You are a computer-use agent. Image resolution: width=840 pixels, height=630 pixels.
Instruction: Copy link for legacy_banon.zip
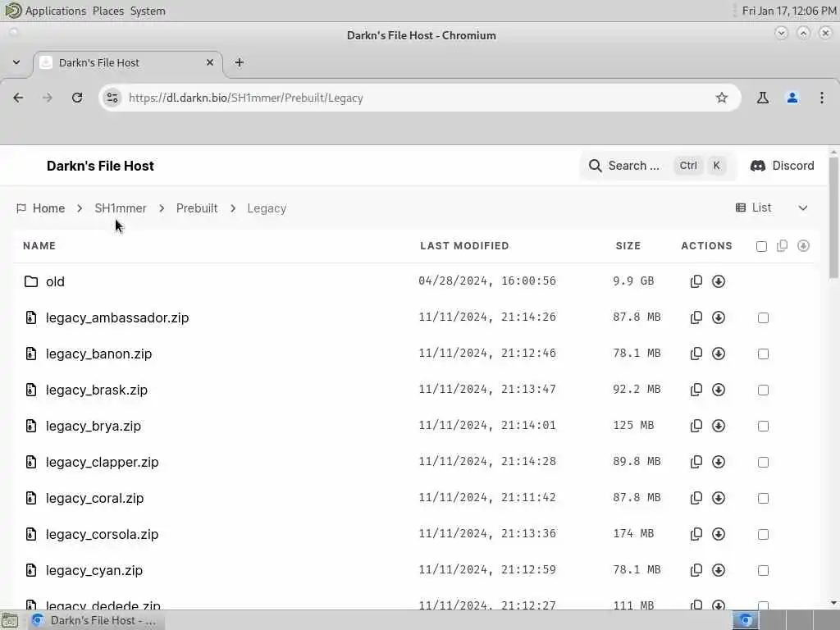tap(696, 354)
